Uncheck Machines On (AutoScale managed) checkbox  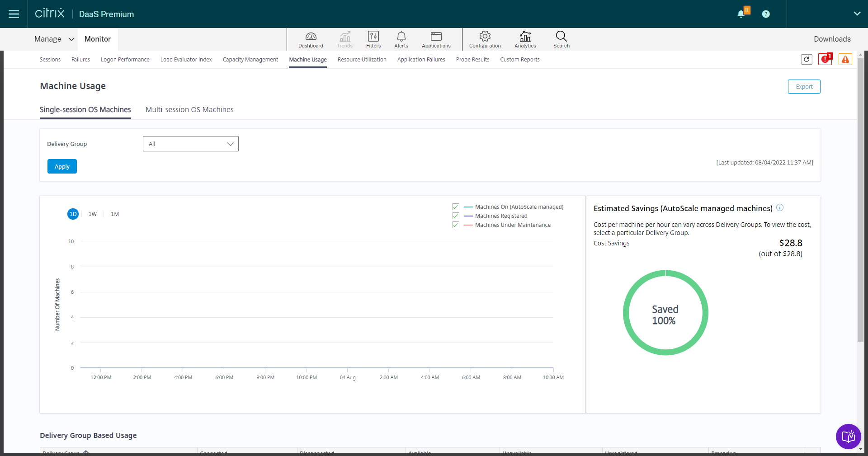456,207
